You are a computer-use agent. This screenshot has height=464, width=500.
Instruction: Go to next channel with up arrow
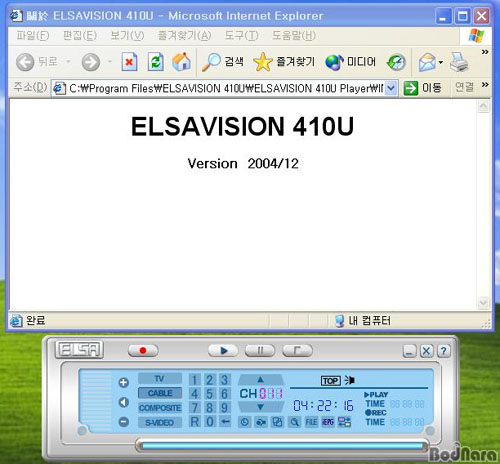click(x=261, y=379)
